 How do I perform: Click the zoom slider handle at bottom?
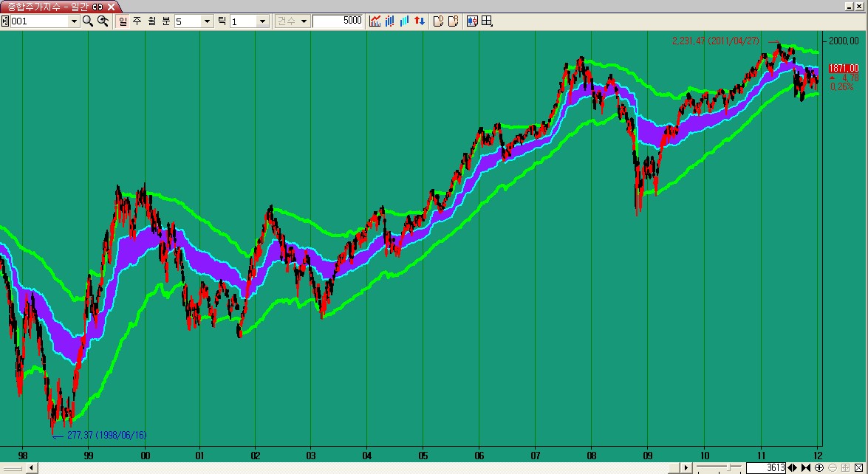click(731, 468)
